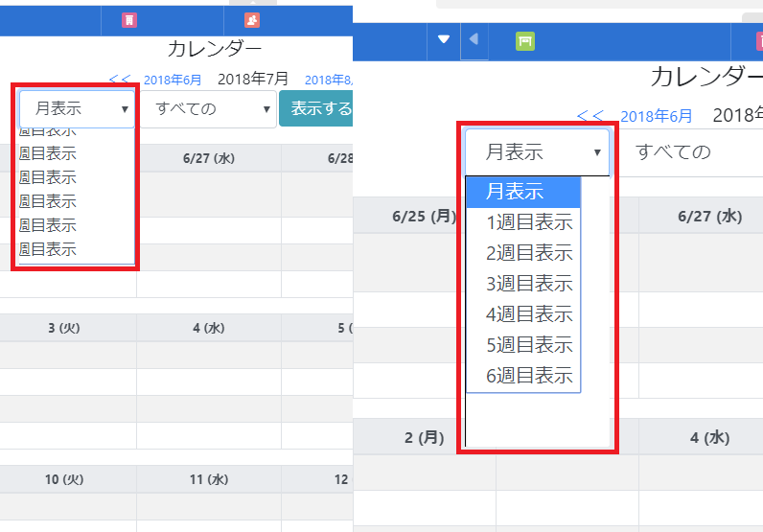Click the 2018年7月 current month label

[x=252, y=79]
